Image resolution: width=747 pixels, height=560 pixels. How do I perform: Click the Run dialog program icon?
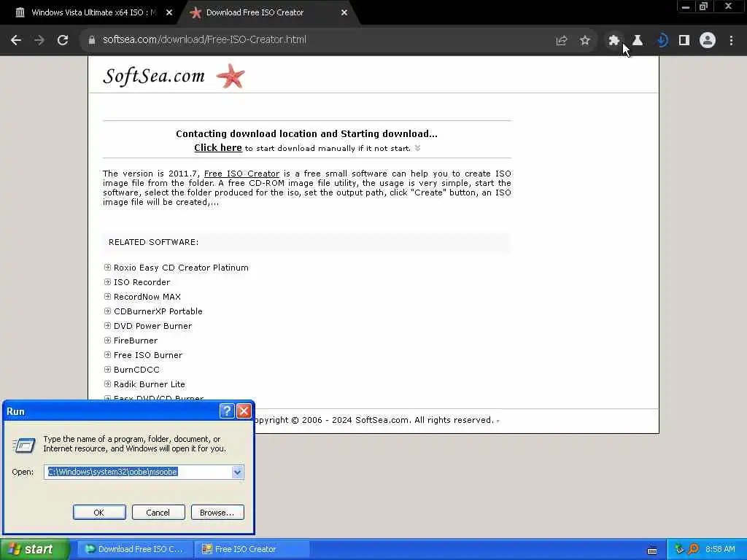coord(24,446)
